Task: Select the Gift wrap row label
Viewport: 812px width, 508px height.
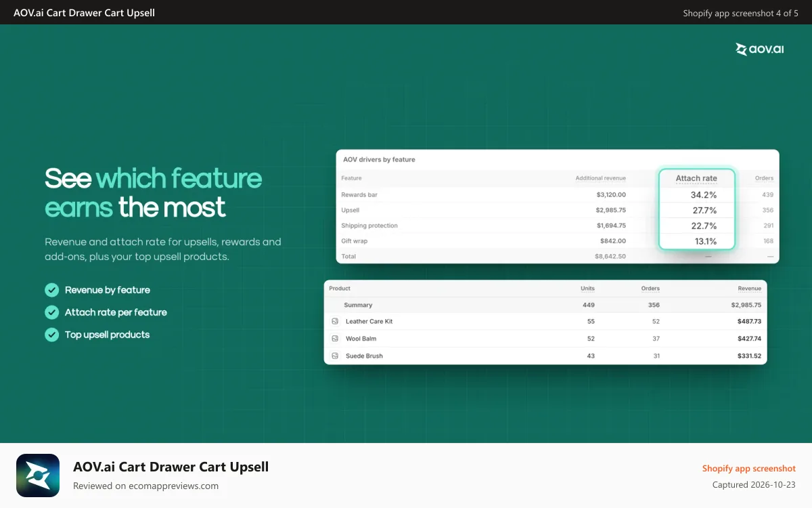Action: 354,240
